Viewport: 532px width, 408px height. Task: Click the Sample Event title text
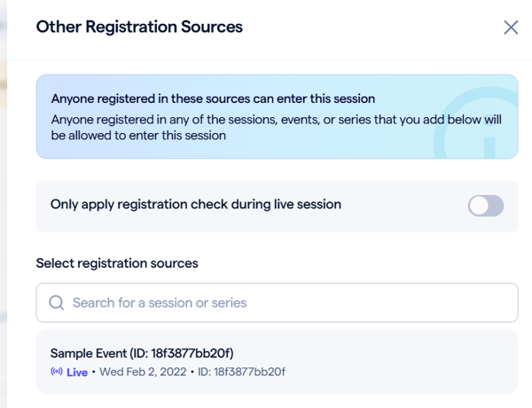(x=142, y=353)
